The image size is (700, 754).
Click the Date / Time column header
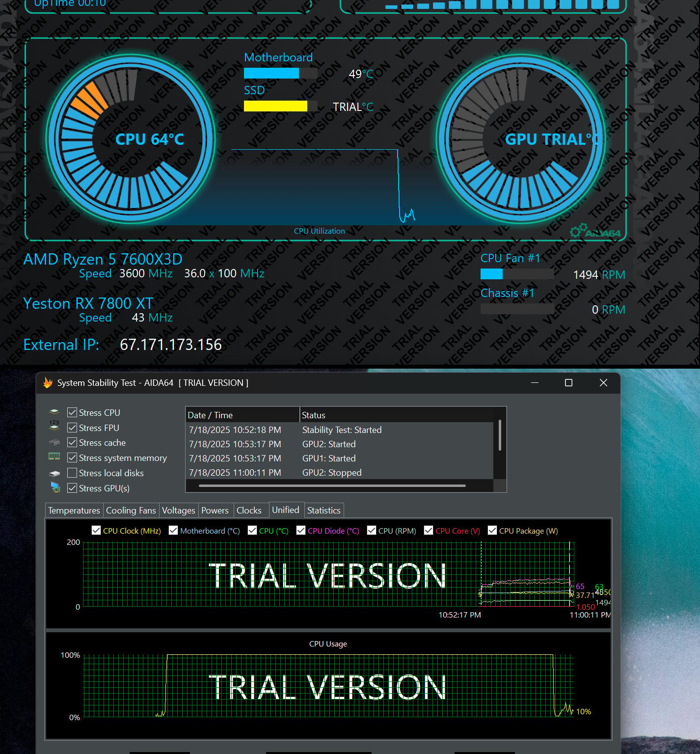click(242, 415)
